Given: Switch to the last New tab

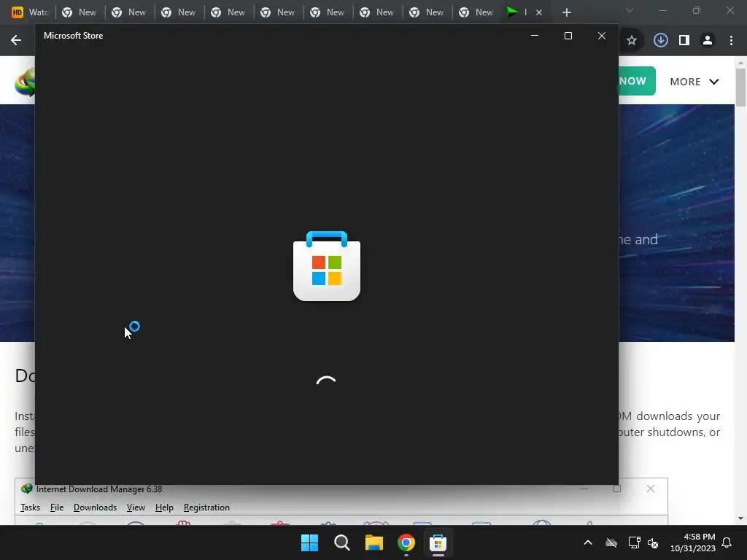Looking at the screenshot, I should 476,12.
